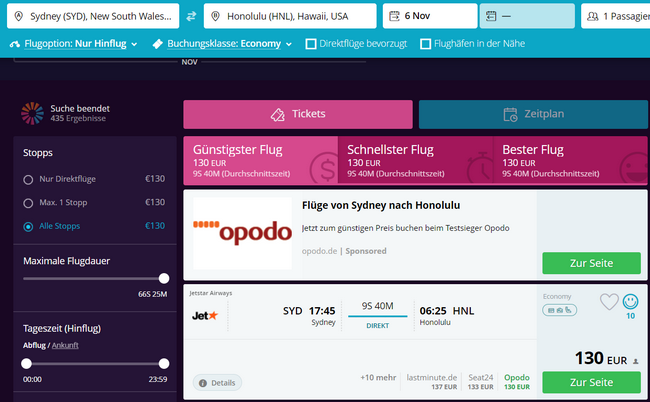Click the departure time start handle 00:00

27,363
